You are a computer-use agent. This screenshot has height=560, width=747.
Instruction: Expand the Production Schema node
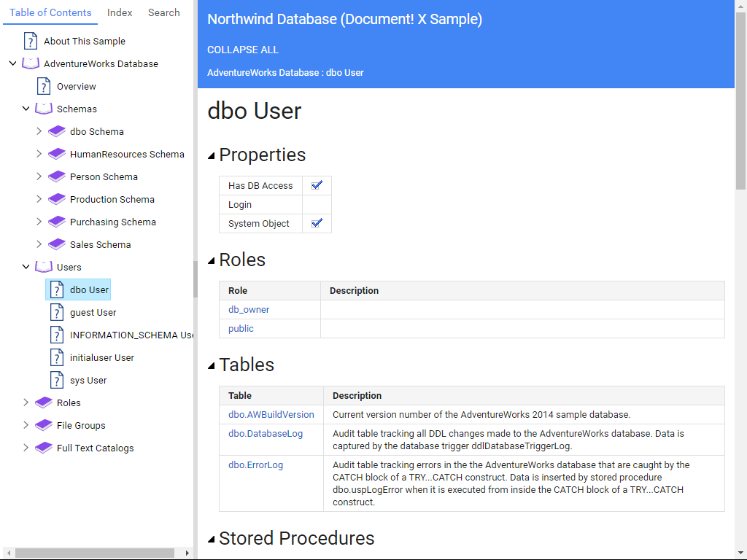click(39, 199)
